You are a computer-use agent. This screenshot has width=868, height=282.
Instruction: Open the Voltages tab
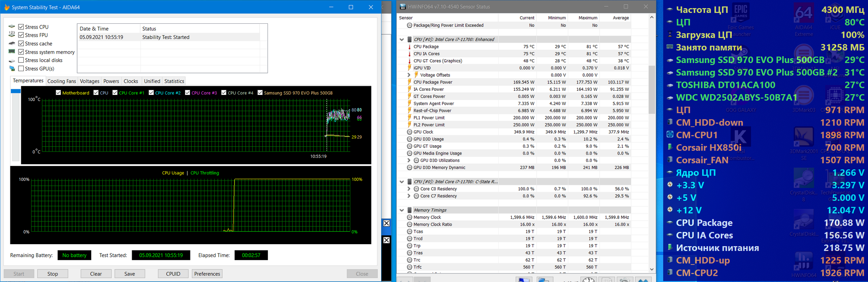[x=89, y=81]
